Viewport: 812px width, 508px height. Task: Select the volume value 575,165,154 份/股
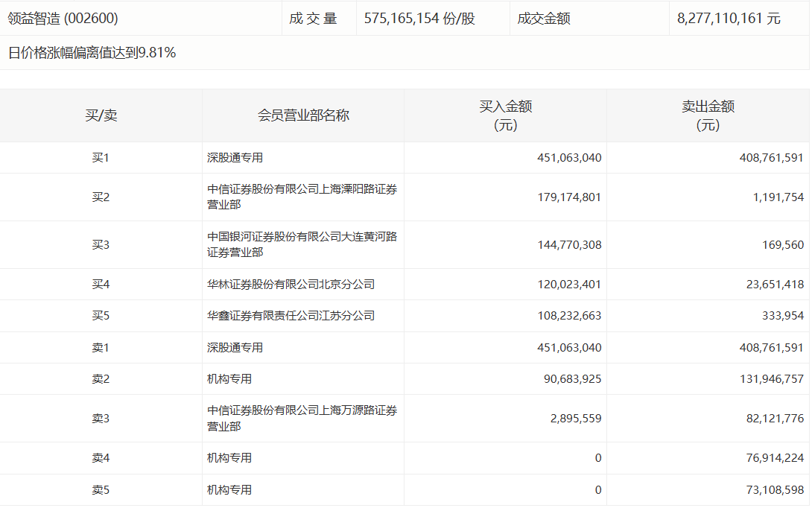click(x=419, y=19)
